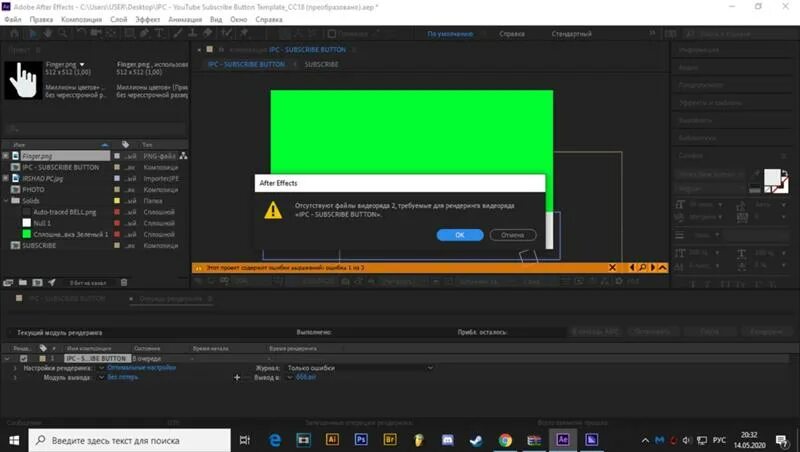Click Отмена in the After Effects dialog

tap(513, 235)
